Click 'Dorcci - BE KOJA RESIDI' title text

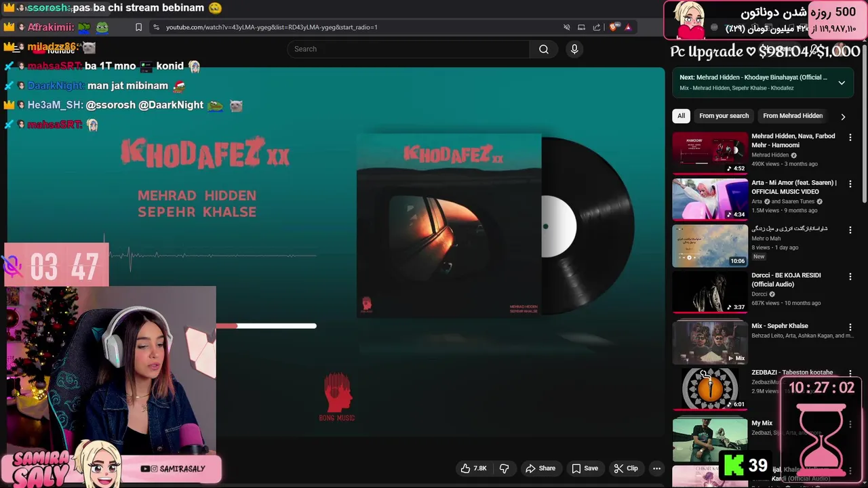(x=786, y=280)
